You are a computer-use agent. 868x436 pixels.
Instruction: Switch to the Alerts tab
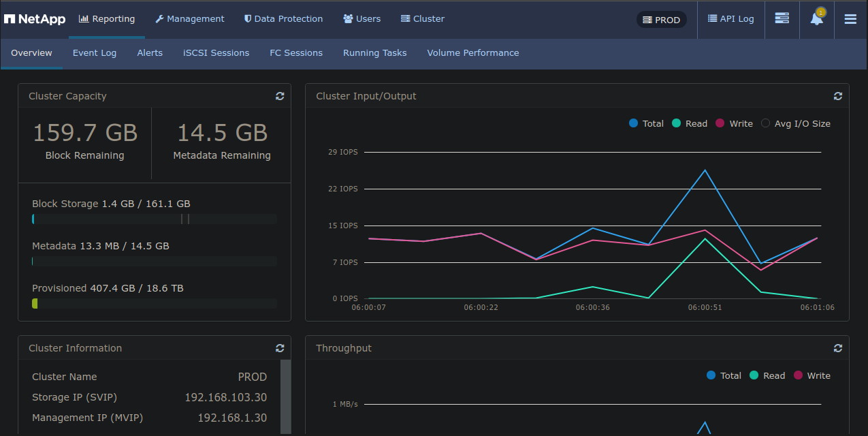[x=150, y=53]
